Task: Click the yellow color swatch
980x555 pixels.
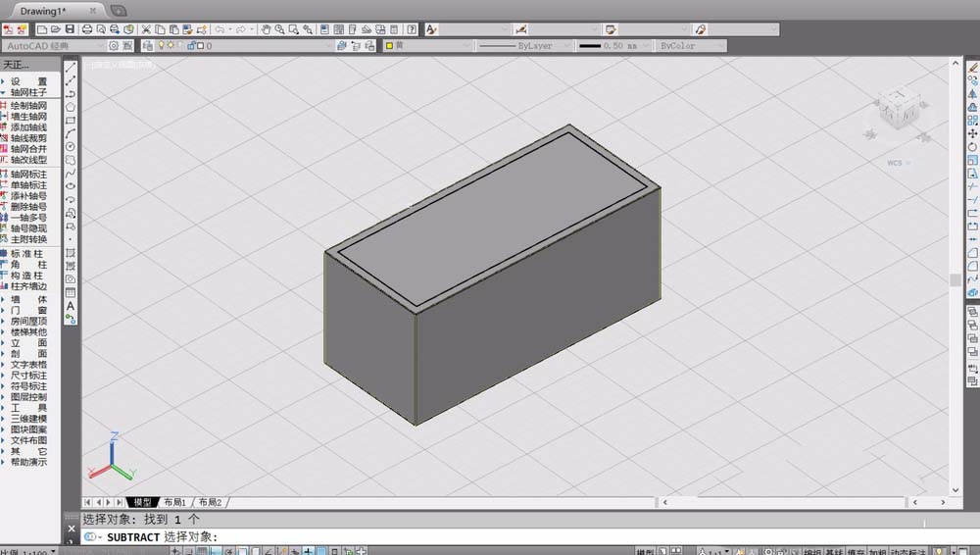Action: (x=389, y=46)
